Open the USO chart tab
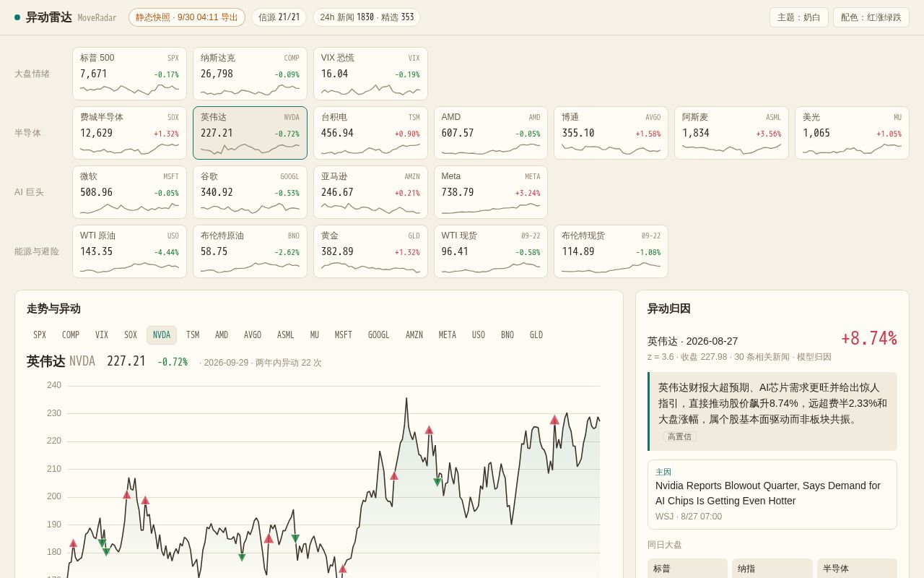This screenshot has height=578, width=924. click(479, 335)
